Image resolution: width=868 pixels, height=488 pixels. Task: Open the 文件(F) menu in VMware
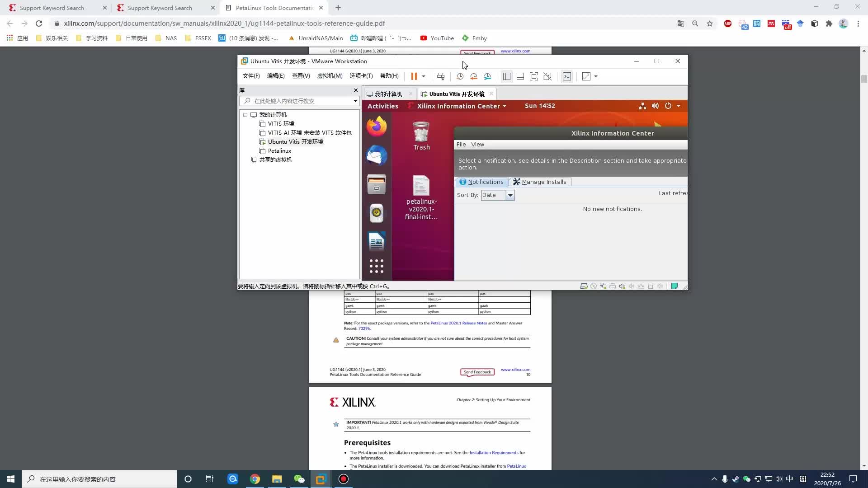[x=251, y=76]
